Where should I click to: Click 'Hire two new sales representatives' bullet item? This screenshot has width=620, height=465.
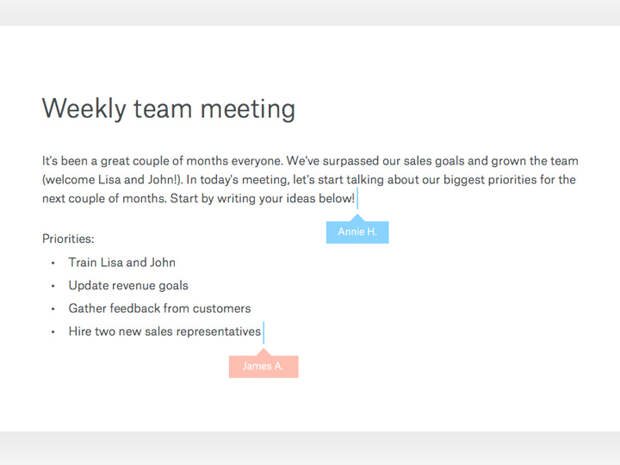coord(164,331)
